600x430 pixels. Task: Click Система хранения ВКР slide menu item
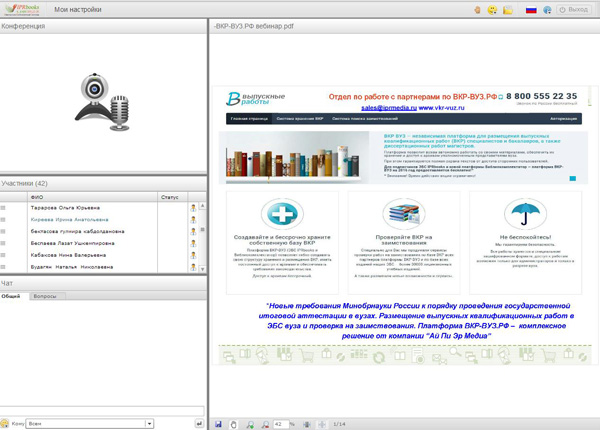300,119
